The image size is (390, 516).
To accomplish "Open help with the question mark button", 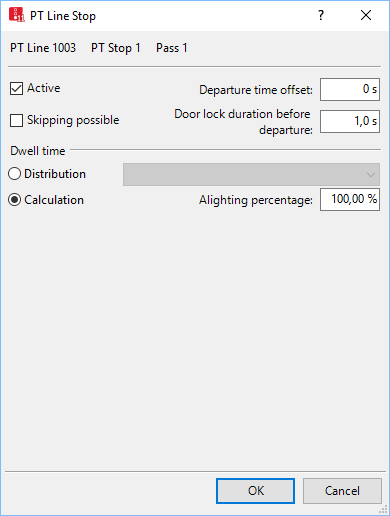I will click(321, 15).
